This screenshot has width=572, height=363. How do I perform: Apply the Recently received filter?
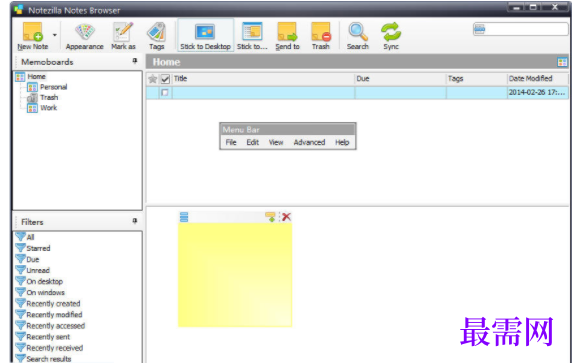coord(50,348)
